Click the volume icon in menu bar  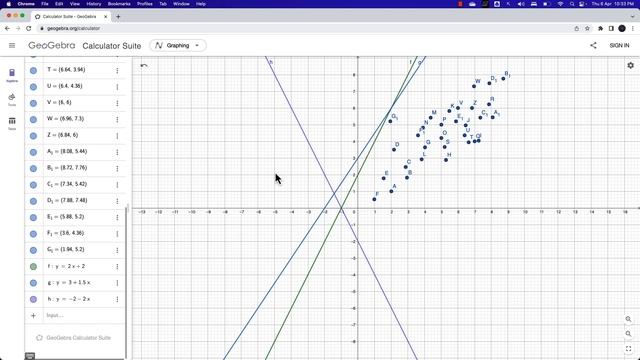pyautogui.click(x=521, y=4)
